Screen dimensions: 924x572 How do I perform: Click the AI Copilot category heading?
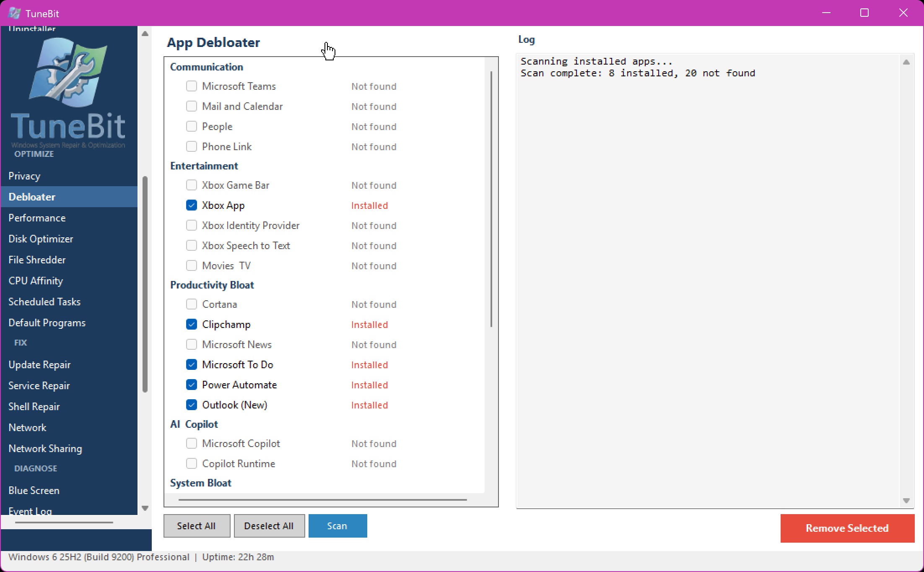pyautogui.click(x=194, y=424)
